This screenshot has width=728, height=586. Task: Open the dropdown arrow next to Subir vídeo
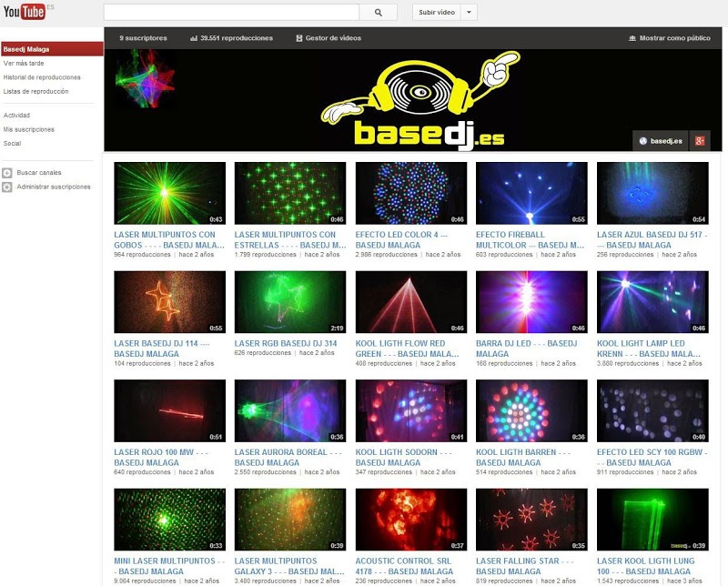pos(469,13)
